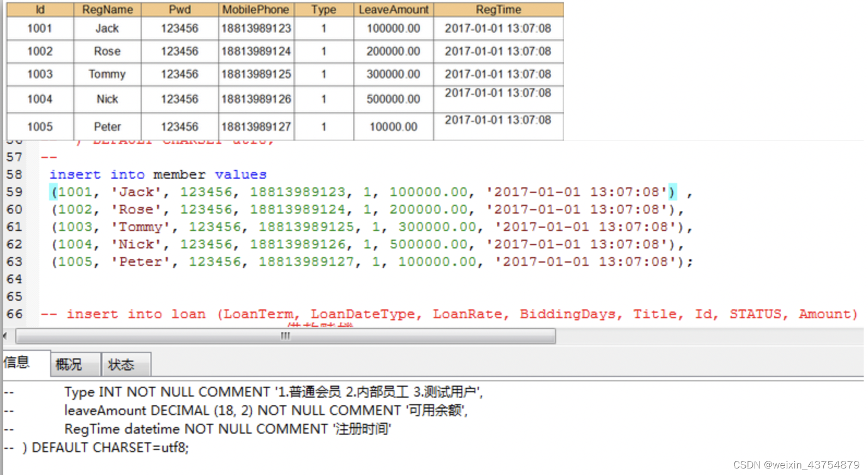Image resolution: width=868 pixels, height=475 pixels.
Task: Click the 'RegTime datetime NOT NULL' message line
Action: click(227, 429)
